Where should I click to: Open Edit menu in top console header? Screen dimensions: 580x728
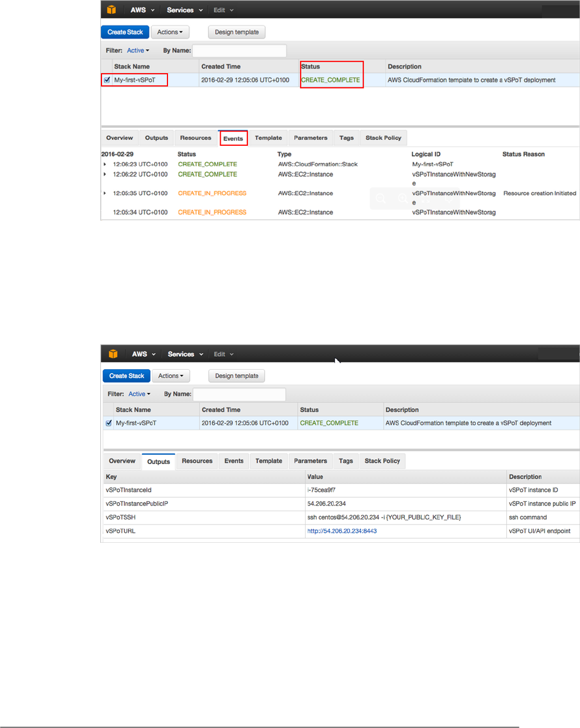point(223,10)
